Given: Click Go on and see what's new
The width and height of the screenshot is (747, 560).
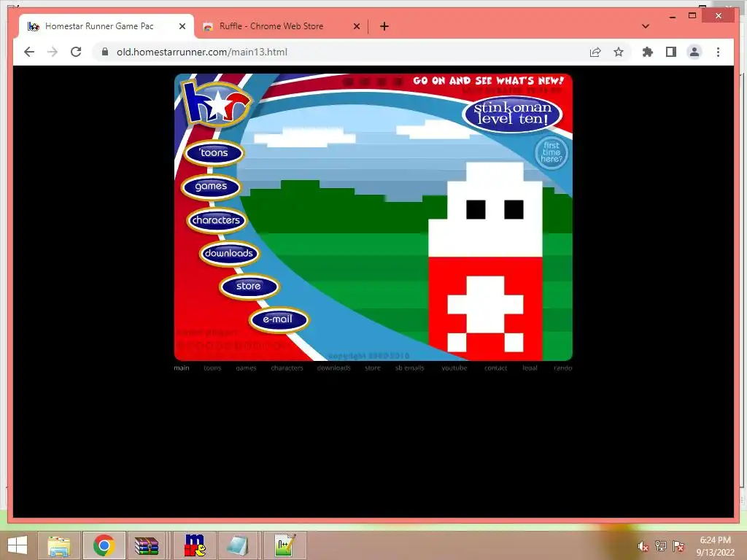Looking at the screenshot, I should click(x=488, y=80).
